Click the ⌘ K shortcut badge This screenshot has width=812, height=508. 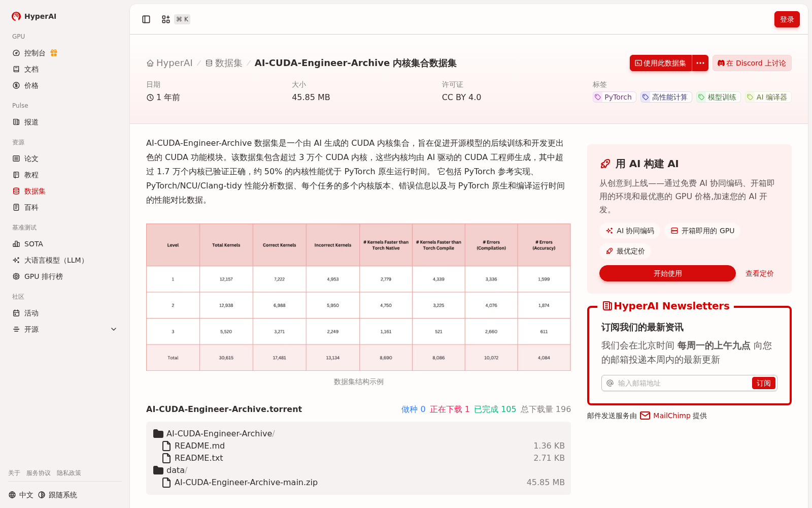click(182, 19)
